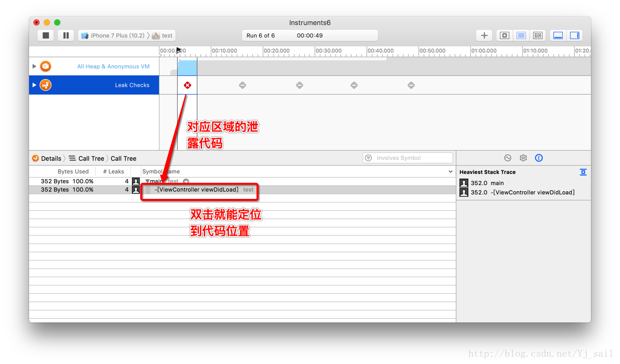Stop the recording with the stop button
Image resolution: width=620 pixels, height=364 pixels.
46,35
